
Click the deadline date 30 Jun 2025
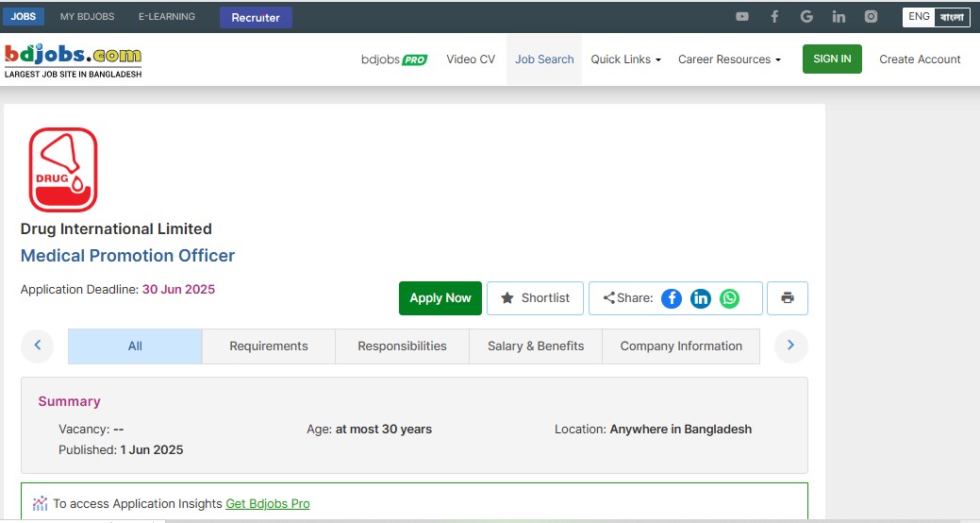coord(179,290)
